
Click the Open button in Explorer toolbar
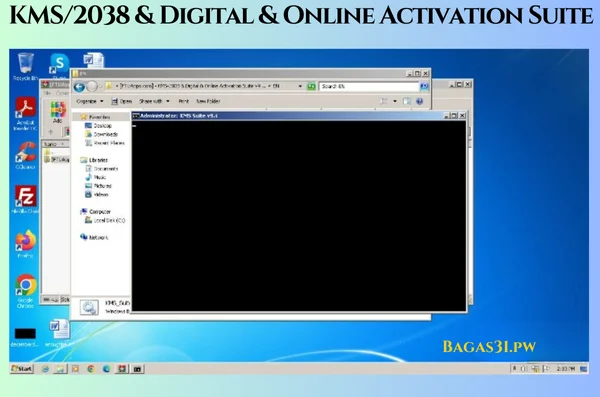coord(122,101)
